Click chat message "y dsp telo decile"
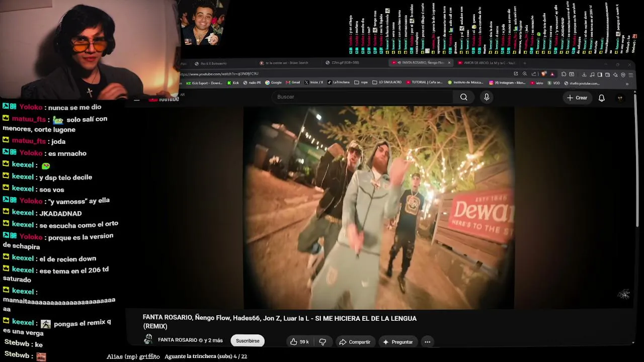The height and width of the screenshot is (362, 644). (65, 177)
